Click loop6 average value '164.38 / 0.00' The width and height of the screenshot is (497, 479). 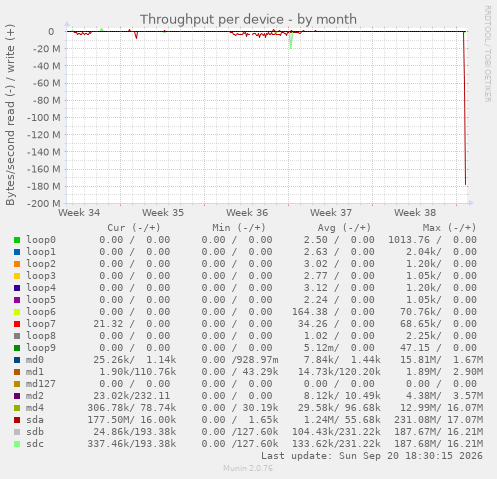(x=333, y=312)
